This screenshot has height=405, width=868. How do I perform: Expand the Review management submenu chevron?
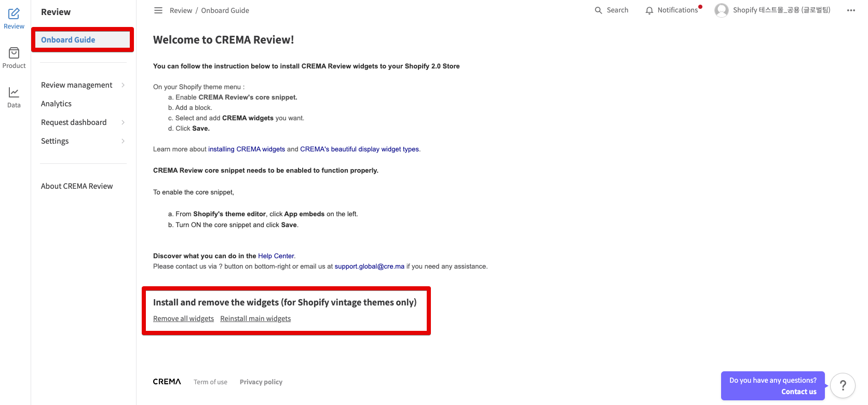(123, 85)
